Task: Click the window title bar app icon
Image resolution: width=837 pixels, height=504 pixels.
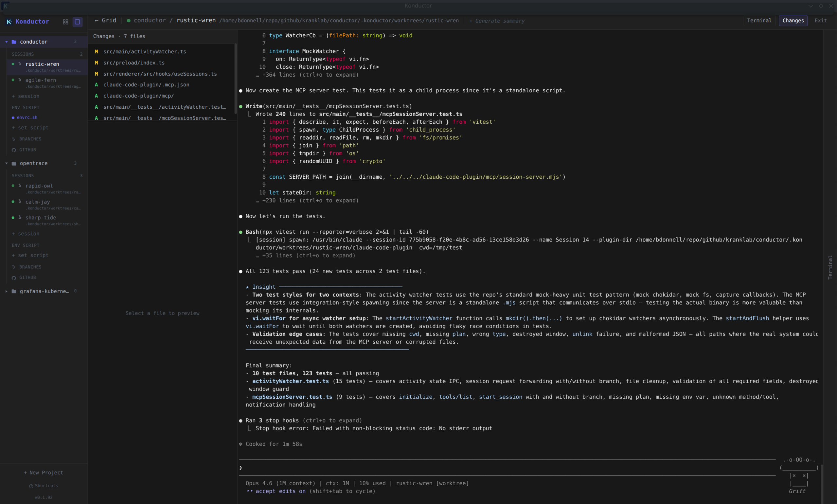Action: tap(6, 6)
